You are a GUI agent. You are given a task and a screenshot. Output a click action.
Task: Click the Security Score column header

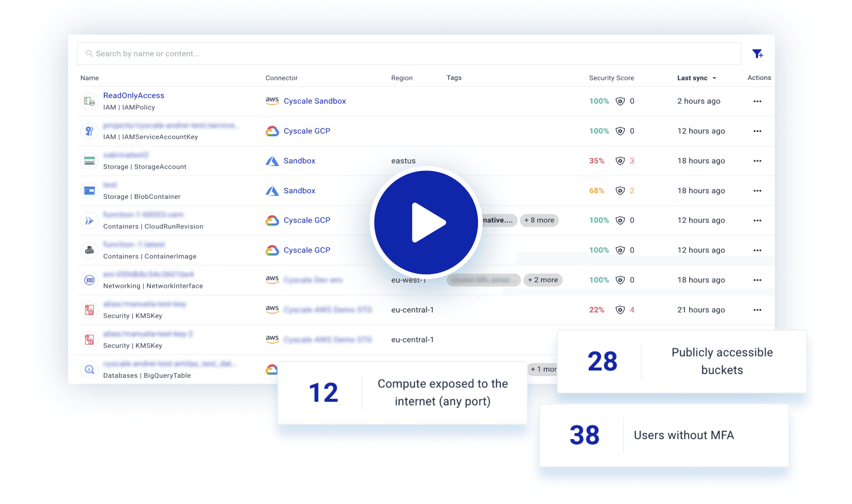click(611, 78)
